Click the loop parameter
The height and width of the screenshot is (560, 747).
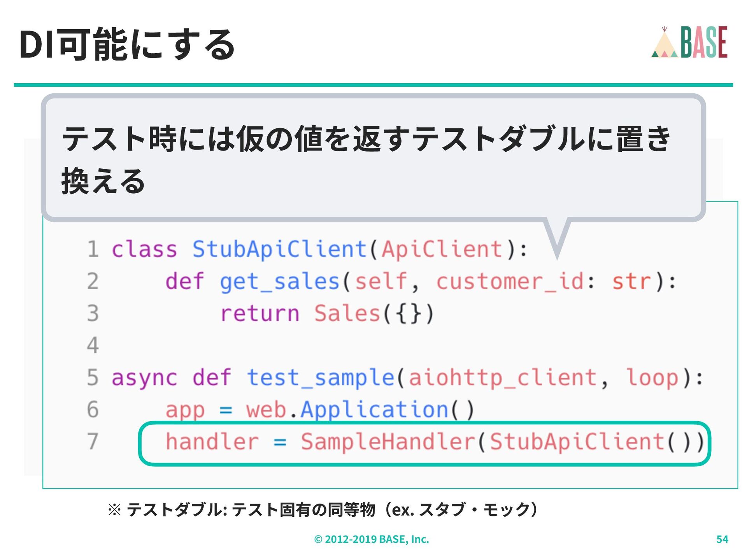tap(652, 378)
